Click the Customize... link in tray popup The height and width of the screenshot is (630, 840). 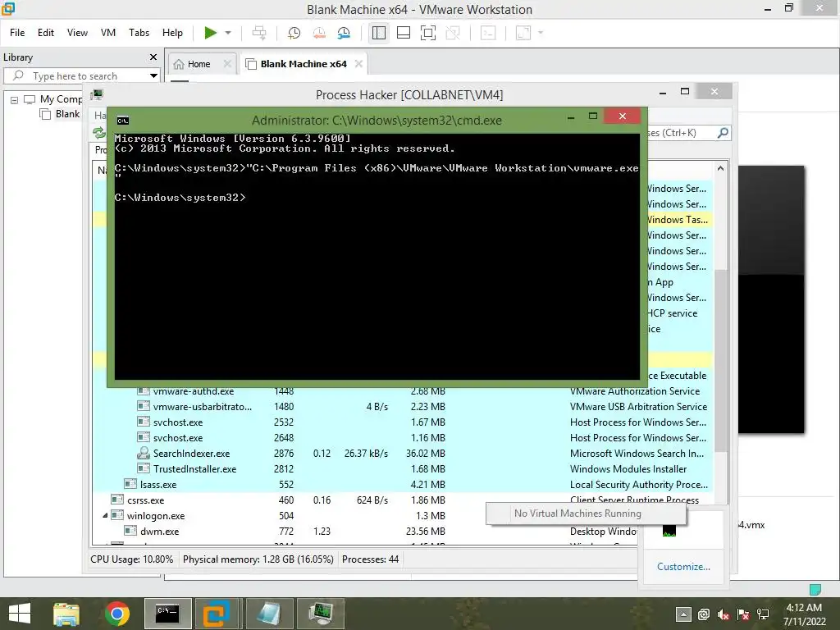click(x=683, y=567)
